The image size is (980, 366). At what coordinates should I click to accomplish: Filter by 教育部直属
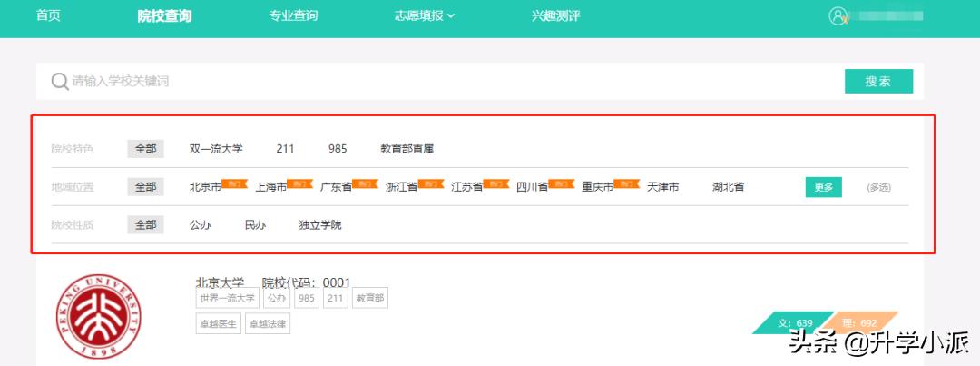click(407, 149)
